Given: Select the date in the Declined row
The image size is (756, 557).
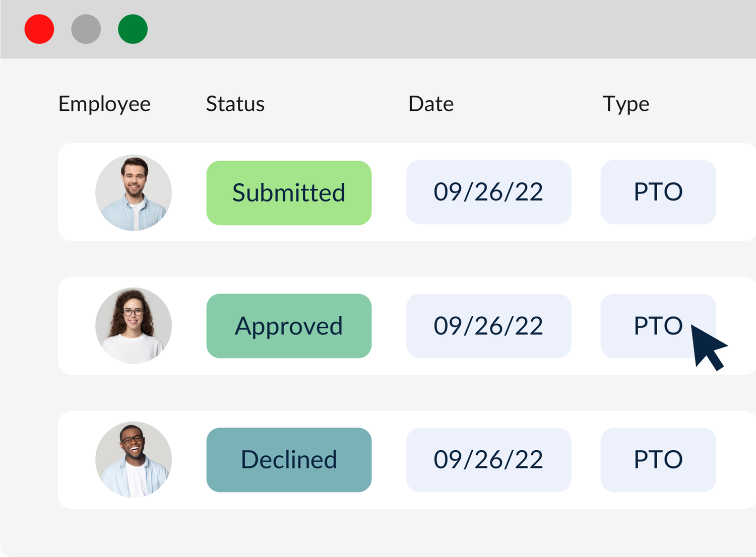Looking at the screenshot, I should click(x=488, y=460).
